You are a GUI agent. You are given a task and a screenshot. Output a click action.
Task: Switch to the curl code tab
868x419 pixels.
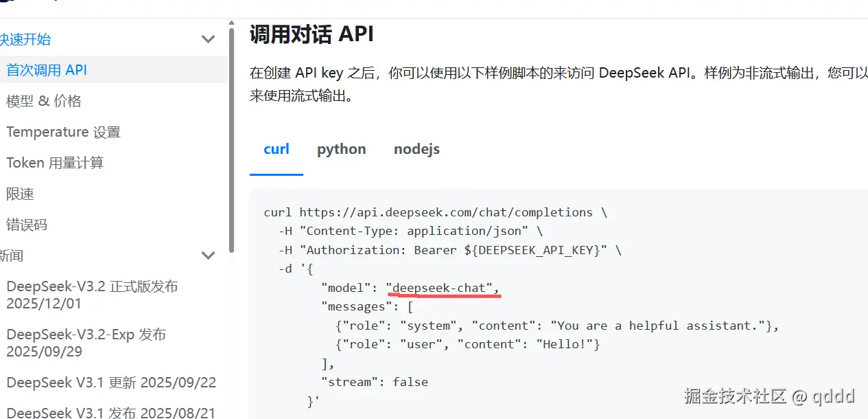pyautogui.click(x=277, y=149)
